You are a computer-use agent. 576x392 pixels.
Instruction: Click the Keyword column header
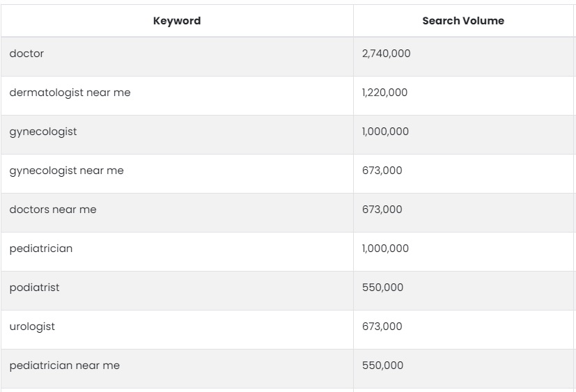click(177, 21)
